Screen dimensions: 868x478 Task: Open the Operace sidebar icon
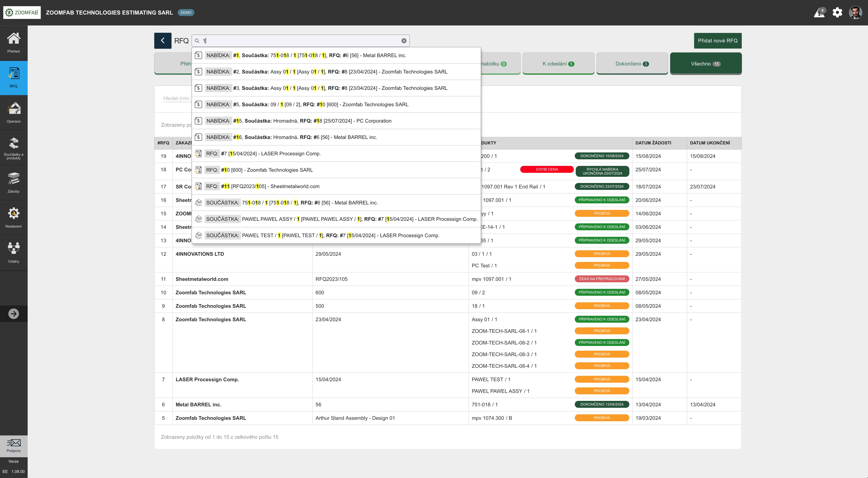click(13, 113)
